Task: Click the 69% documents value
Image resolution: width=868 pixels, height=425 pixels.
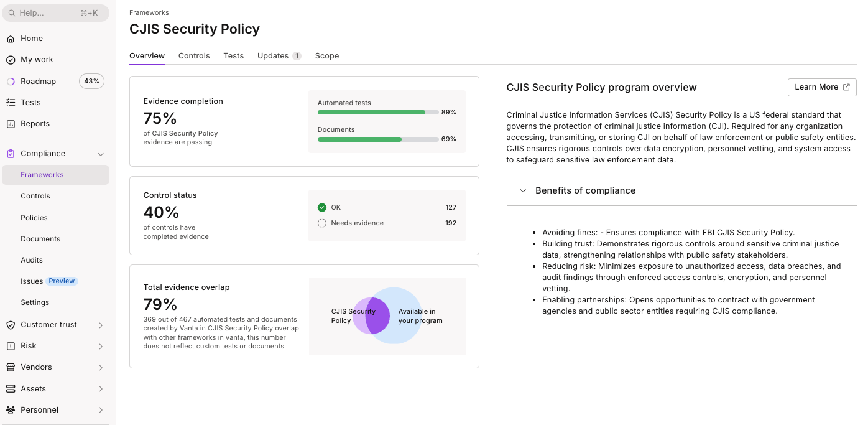Action: point(449,139)
